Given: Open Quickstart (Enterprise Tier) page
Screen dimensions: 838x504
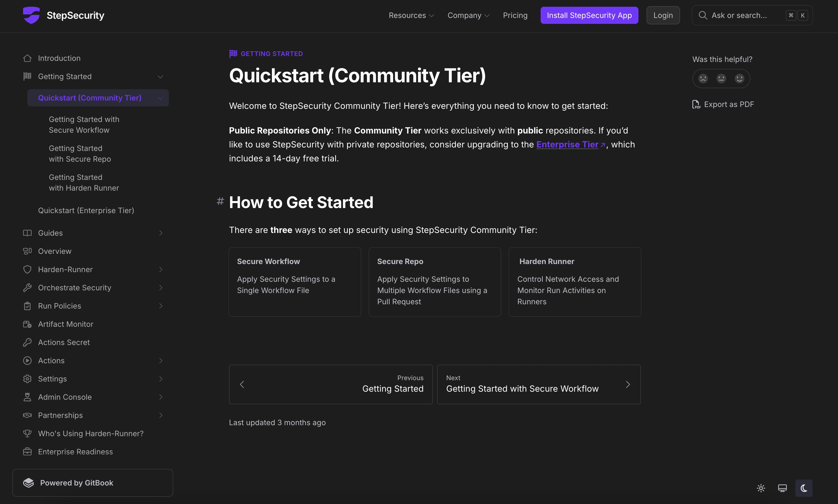Looking at the screenshot, I should [86, 210].
